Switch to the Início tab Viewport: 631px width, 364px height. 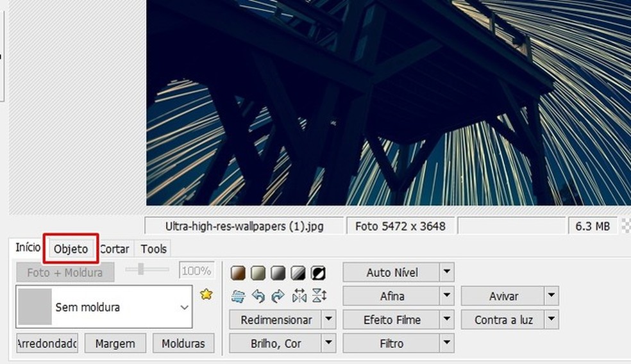tap(28, 247)
